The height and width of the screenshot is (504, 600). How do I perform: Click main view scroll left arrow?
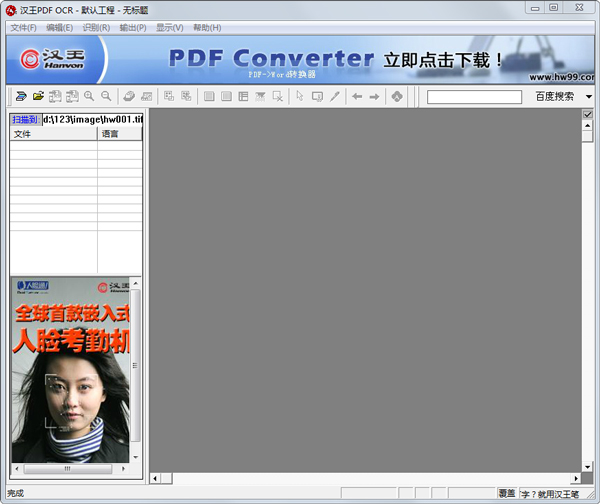(x=155, y=478)
